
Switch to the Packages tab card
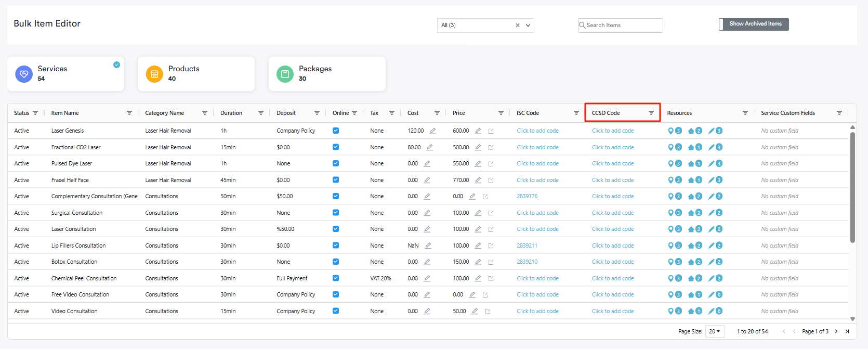click(327, 74)
